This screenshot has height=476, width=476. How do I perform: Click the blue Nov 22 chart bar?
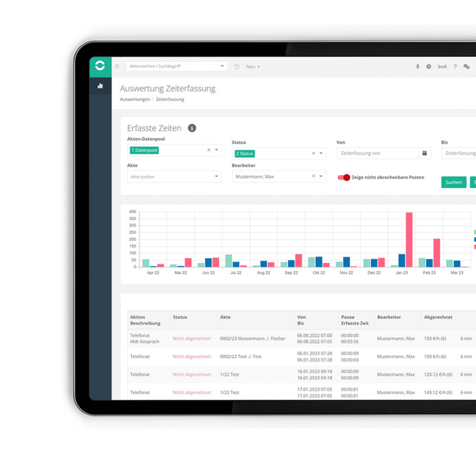point(346,262)
